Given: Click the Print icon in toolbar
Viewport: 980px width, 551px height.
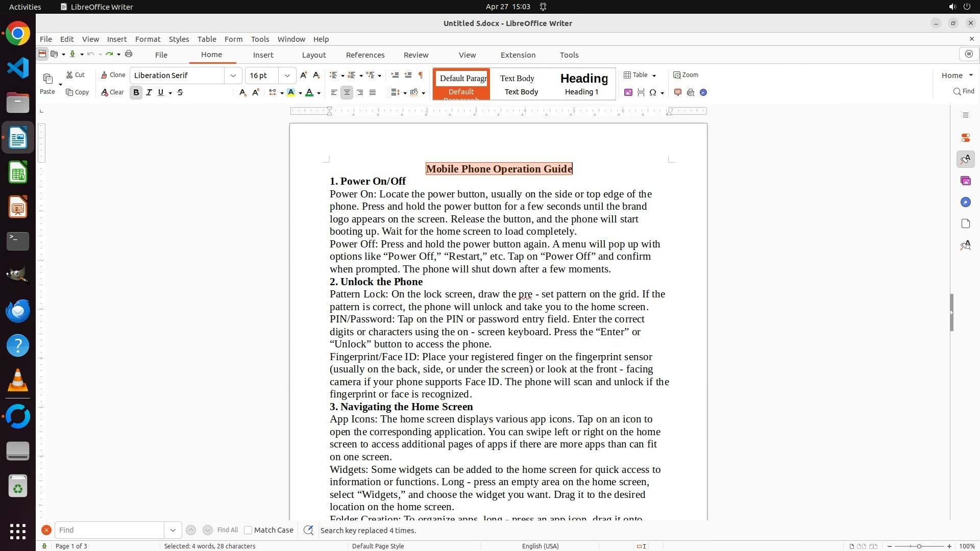Looking at the screenshot, I should coord(129,54).
